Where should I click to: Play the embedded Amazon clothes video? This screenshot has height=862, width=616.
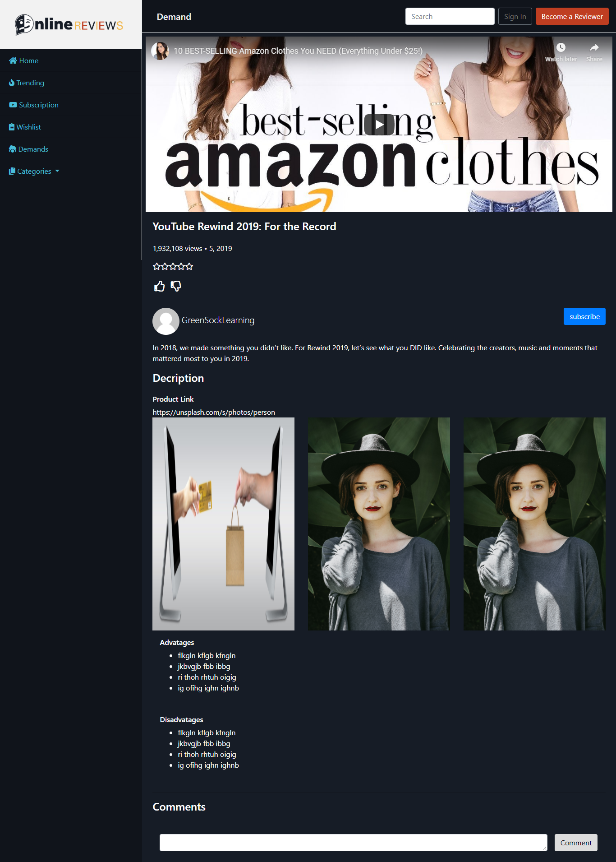379,125
